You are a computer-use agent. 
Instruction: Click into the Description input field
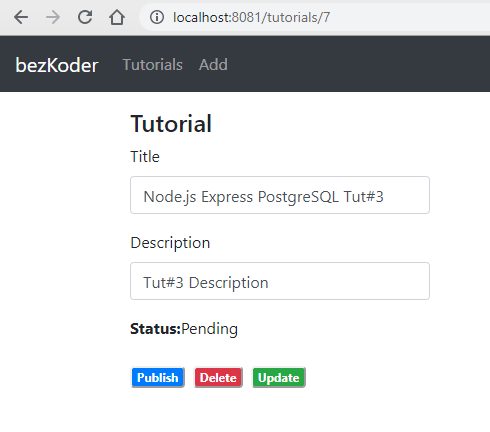click(280, 281)
